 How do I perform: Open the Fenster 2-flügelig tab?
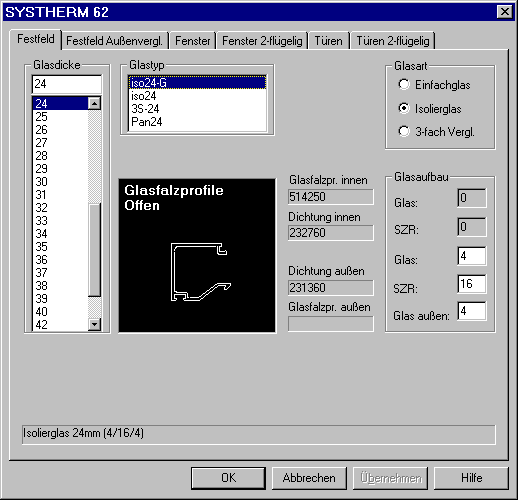click(262, 41)
